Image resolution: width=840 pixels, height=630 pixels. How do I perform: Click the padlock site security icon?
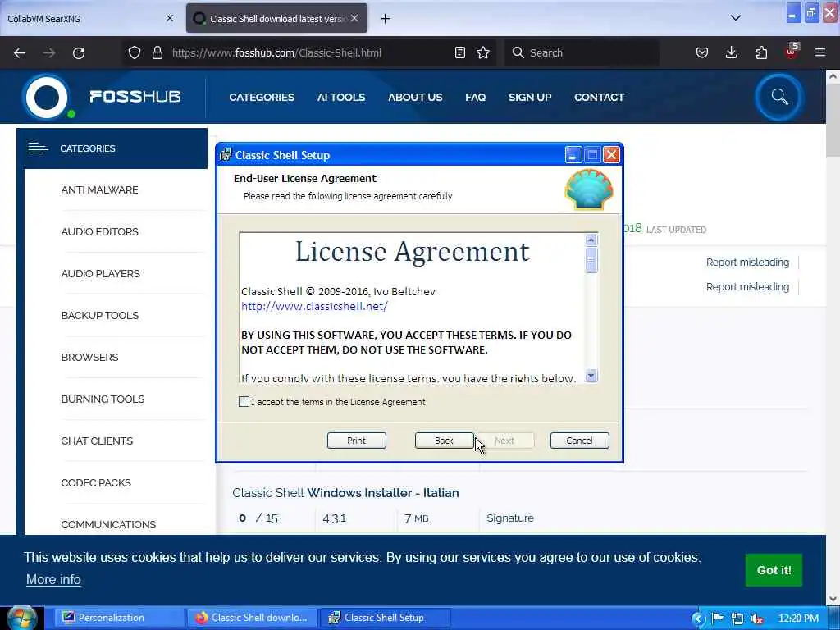pyautogui.click(x=157, y=52)
